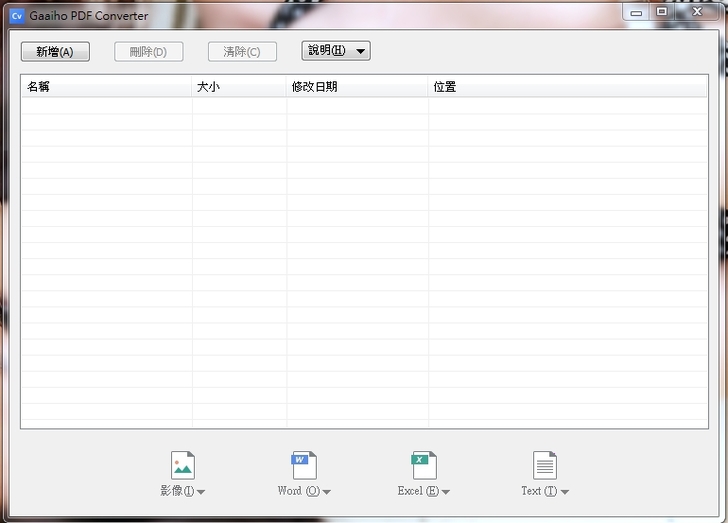Show Text (T) dropdown options
This screenshot has width=728, height=523.
coord(565,492)
